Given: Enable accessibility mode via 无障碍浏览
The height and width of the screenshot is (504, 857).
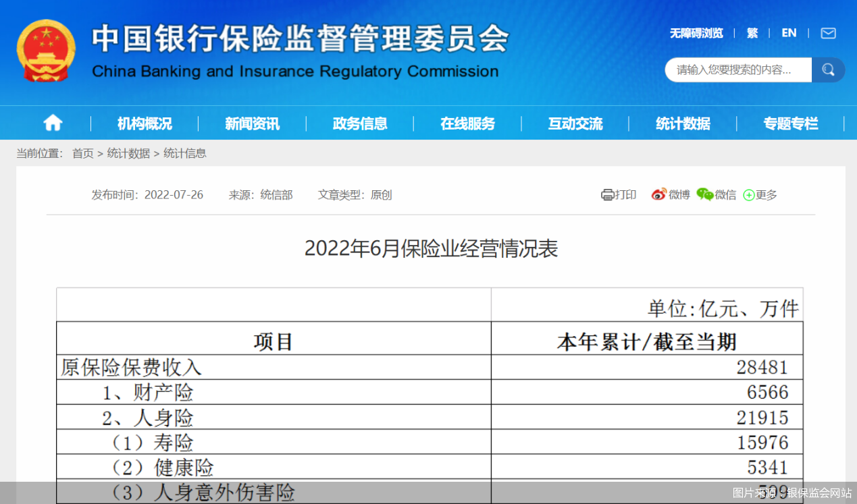Looking at the screenshot, I should point(696,33).
